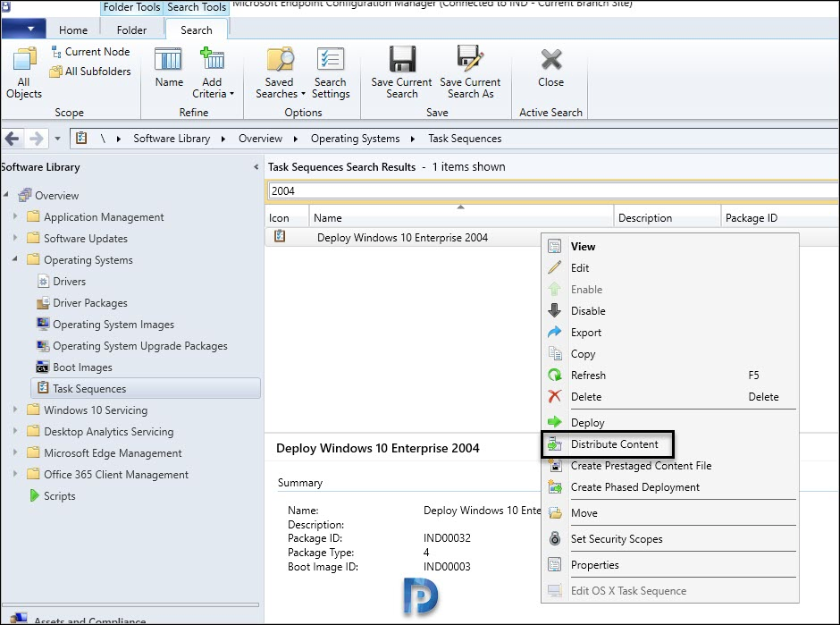
Task: Select the All Subfolders scope option
Action: click(x=90, y=72)
